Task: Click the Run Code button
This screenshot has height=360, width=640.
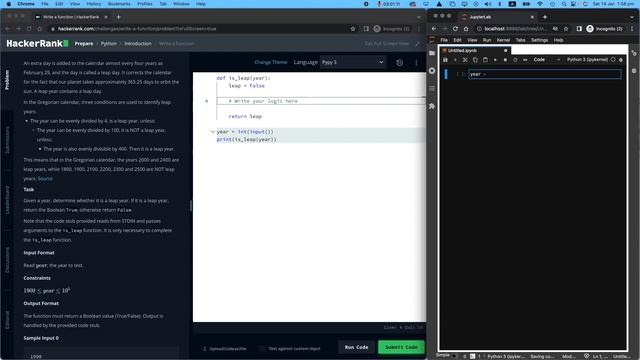Action: [356, 347]
